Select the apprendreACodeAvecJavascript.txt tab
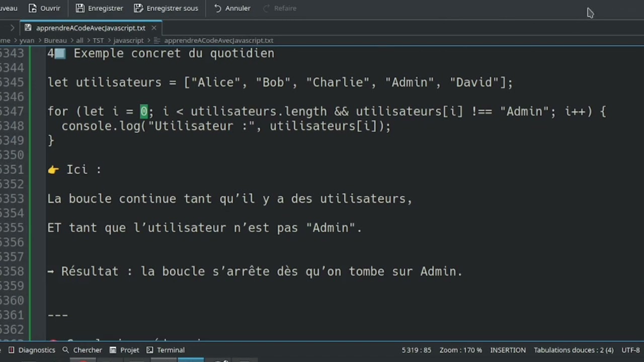Image resolution: width=644 pixels, height=362 pixels. coord(91,28)
